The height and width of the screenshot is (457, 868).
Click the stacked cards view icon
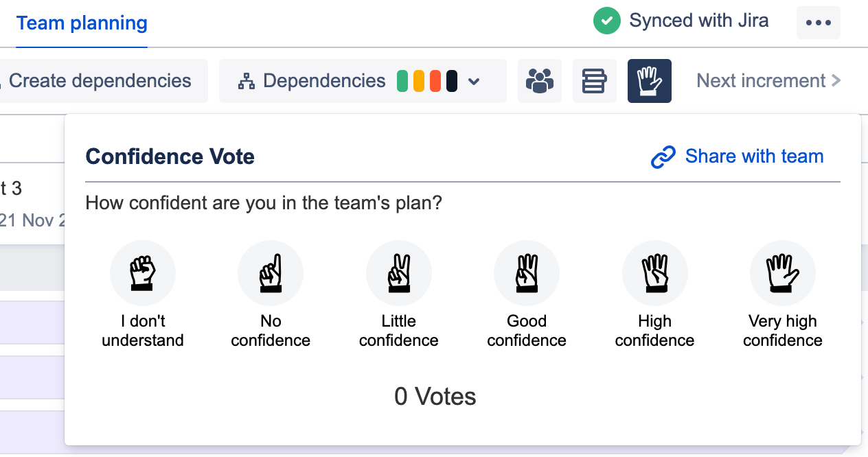[595, 81]
